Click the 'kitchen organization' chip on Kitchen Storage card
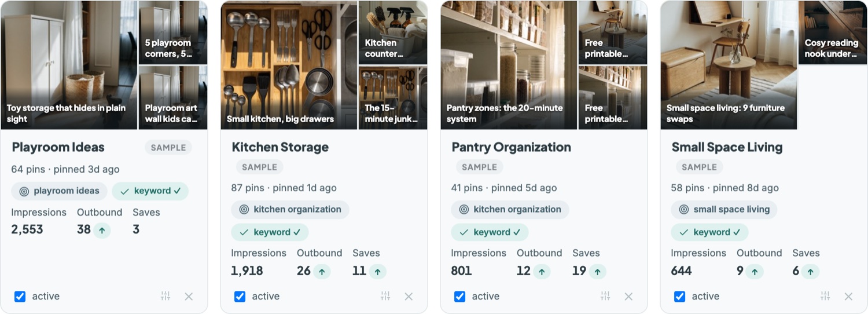The height and width of the screenshot is (314, 868). point(290,210)
